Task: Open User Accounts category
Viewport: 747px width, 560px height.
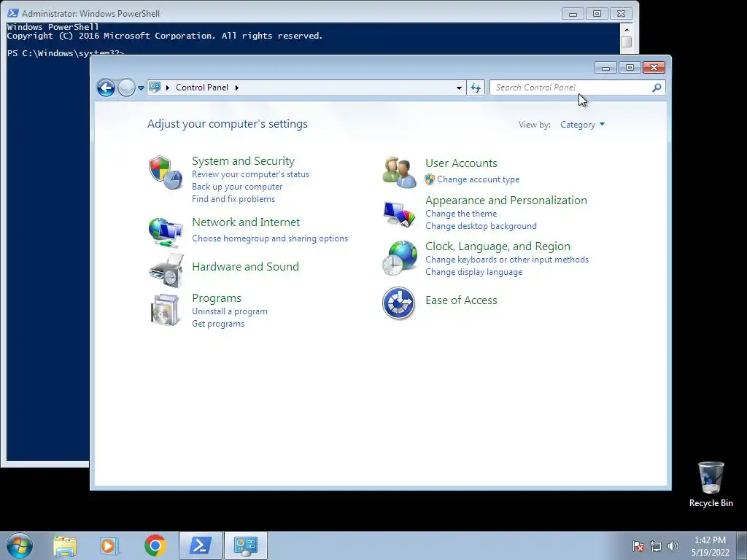Action: pos(461,163)
